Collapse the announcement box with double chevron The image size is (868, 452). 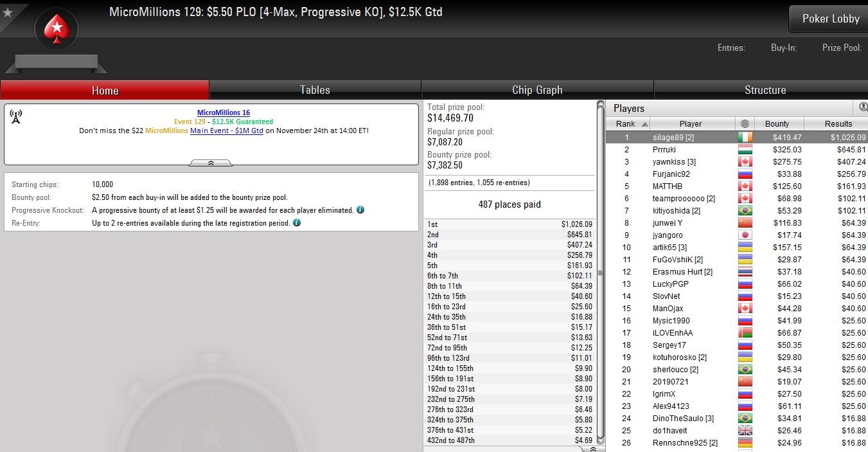pyautogui.click(x=211, y=163)
